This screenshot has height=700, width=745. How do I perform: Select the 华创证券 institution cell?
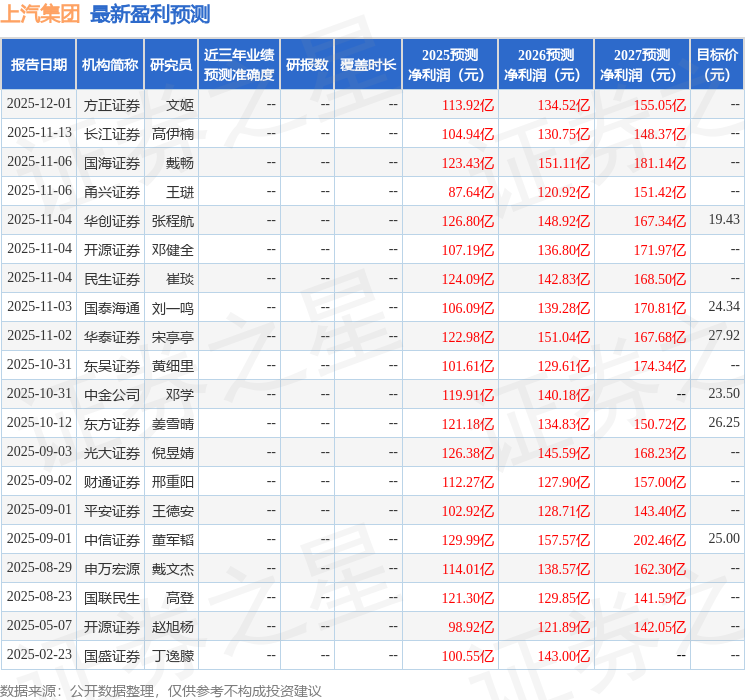click(112, 221)
